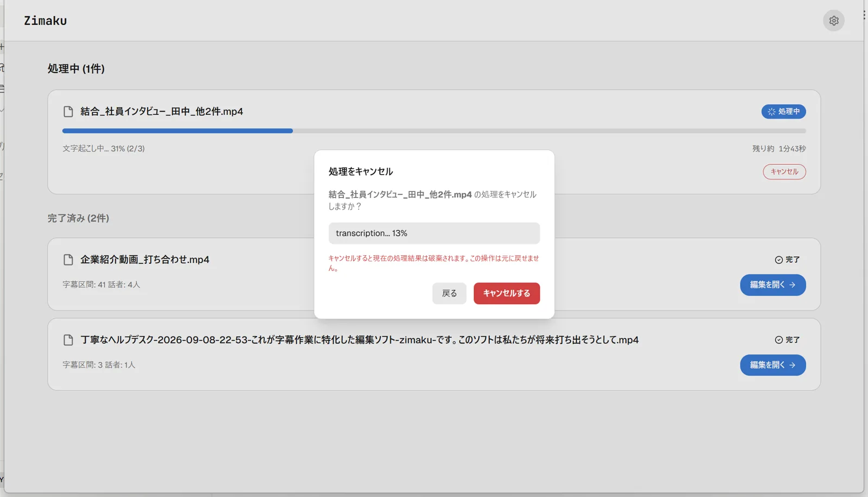This screenshot has width=868, height=497.
Task: Click bold filename inside the dialog message
Action: pos(400,195)
